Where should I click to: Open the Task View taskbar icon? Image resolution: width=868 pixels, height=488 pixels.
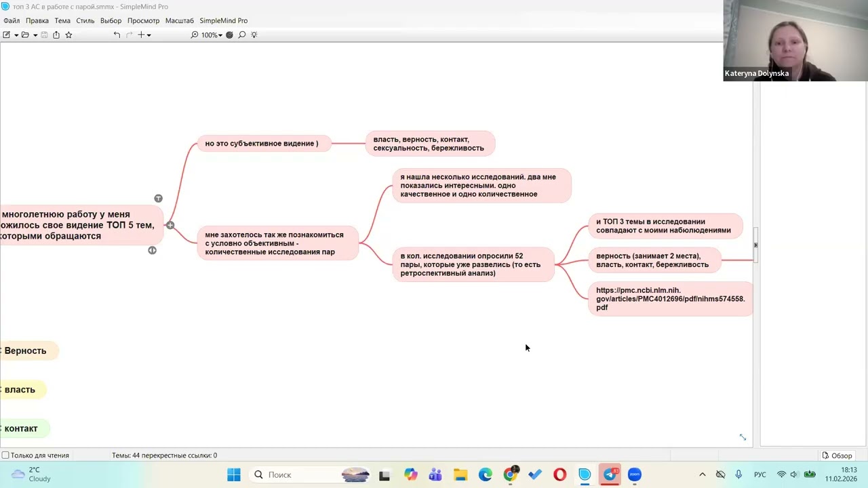click(x=384, y=474)
